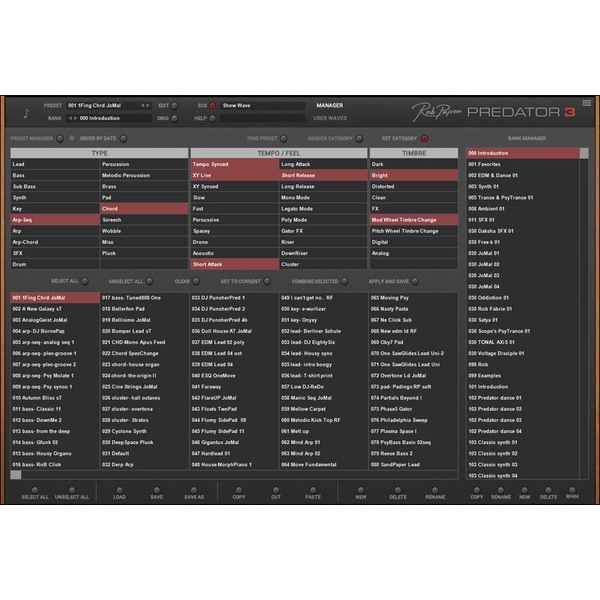Open the MANAGER tab
The width and height of the screenshot is (600, 600).
(329, 105)
